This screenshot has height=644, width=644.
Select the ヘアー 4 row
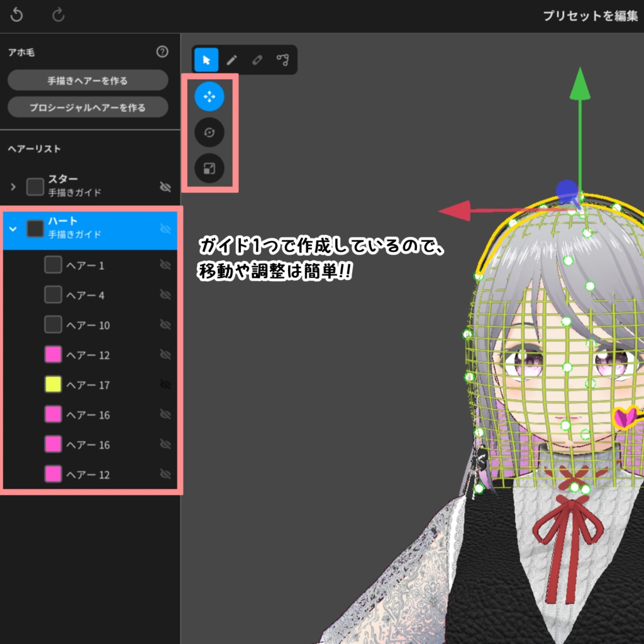pos(90,295)
